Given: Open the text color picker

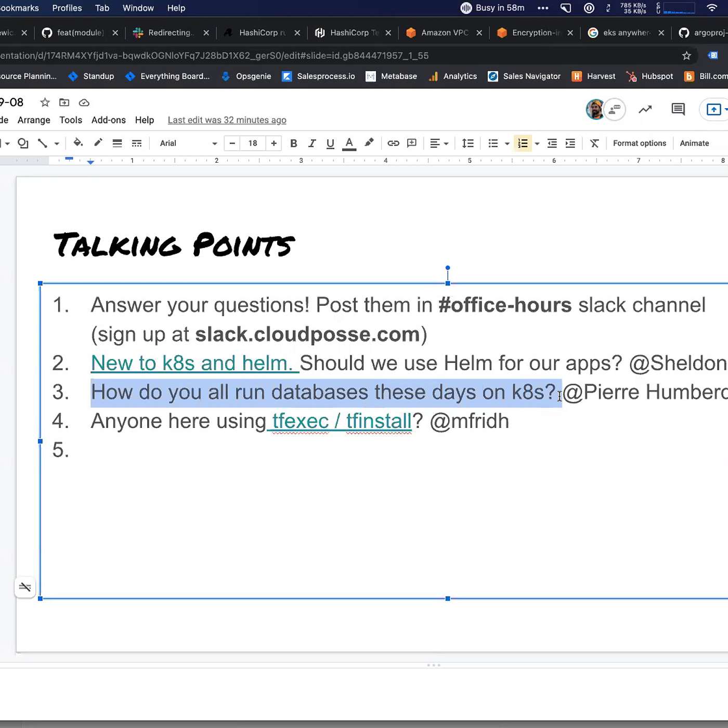Looking at the screenshot, I should pyautogui.click(x=349, y=144).
